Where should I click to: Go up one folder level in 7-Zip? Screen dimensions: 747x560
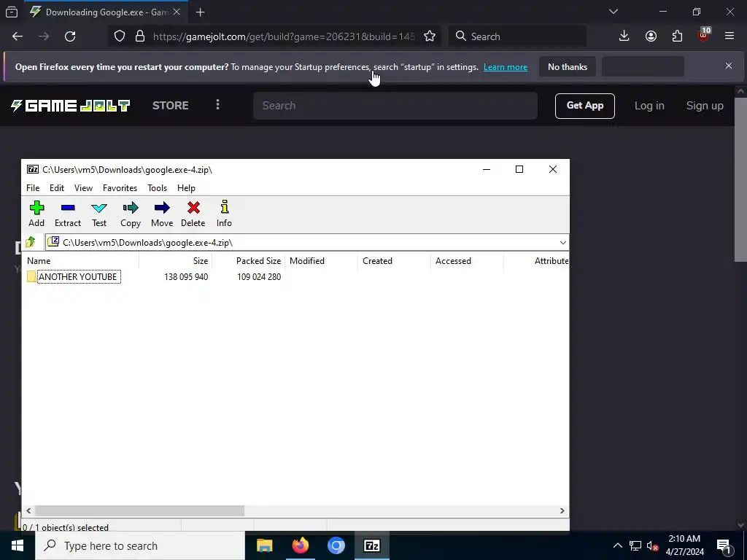[x=31, y=242]
